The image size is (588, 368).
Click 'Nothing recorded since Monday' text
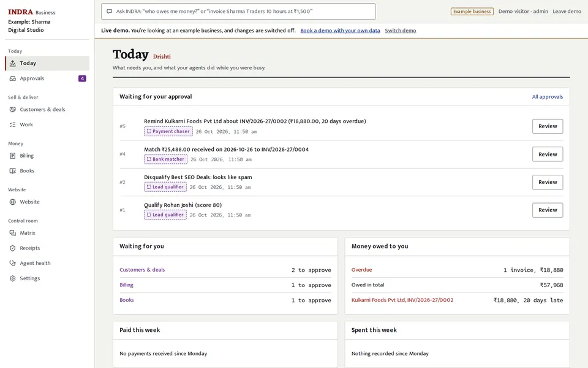390,354
